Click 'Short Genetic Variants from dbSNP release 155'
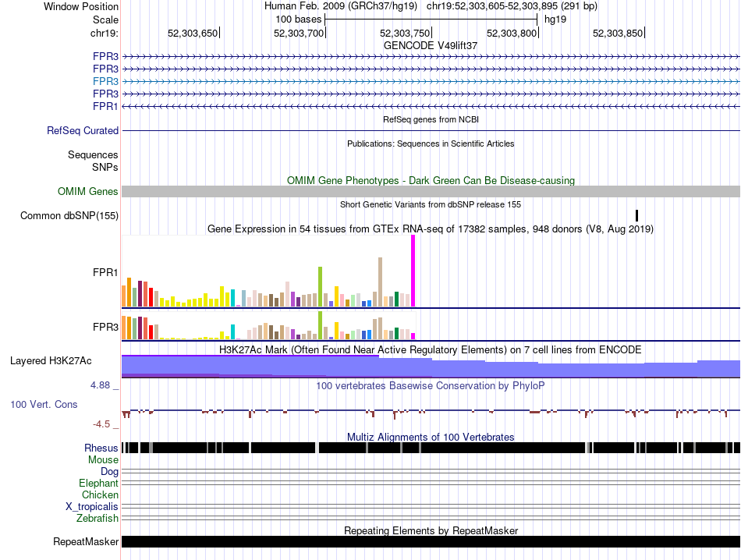Screen dimensions: 741x560 pos(431,204)
